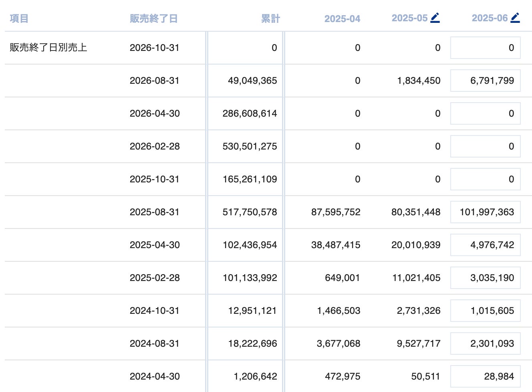This screenshot has height=392, width=532.
Task: Click the 累計 column header
Action: (x=270, y=18)
